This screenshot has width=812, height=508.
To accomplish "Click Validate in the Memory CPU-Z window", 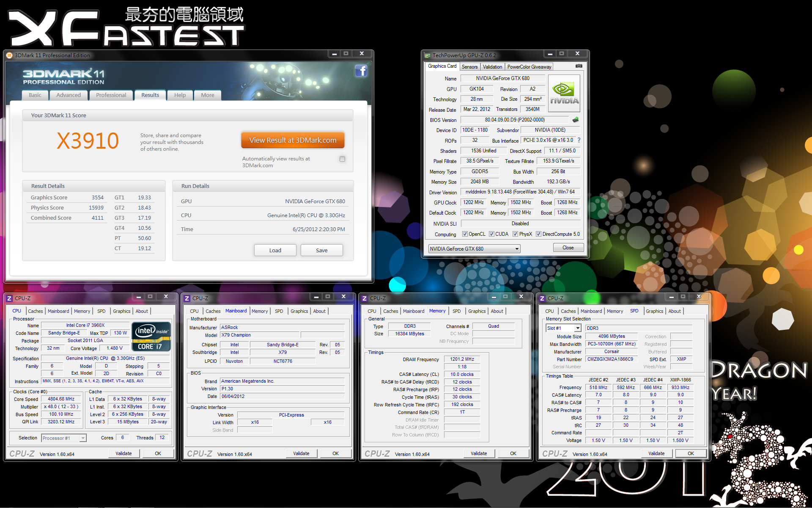I will click(x=479, y=453).
